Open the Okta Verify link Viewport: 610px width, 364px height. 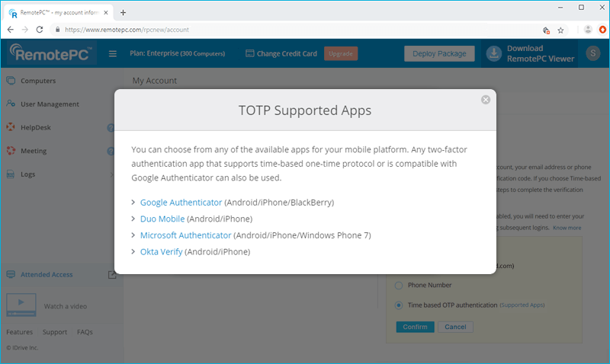(x=161, y=252)
